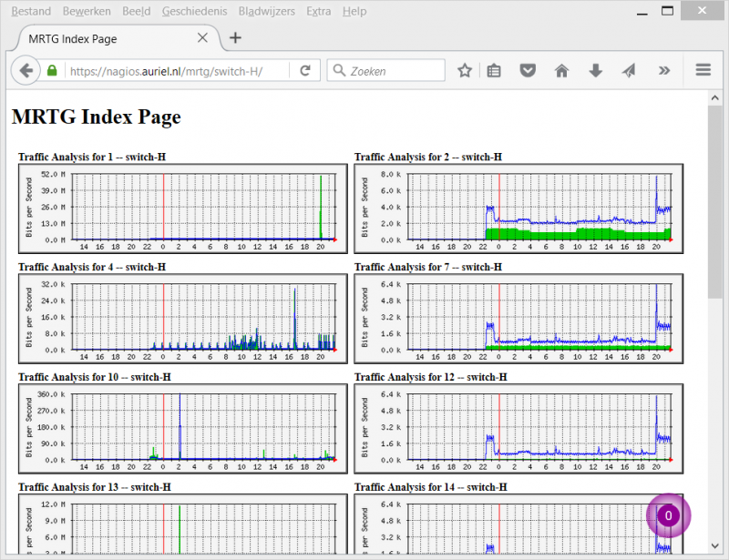Image resolution: width=729 pixels, height=560 pixels.
Task: Expand the toolbar overflow chevron
Action: point(663,70)
